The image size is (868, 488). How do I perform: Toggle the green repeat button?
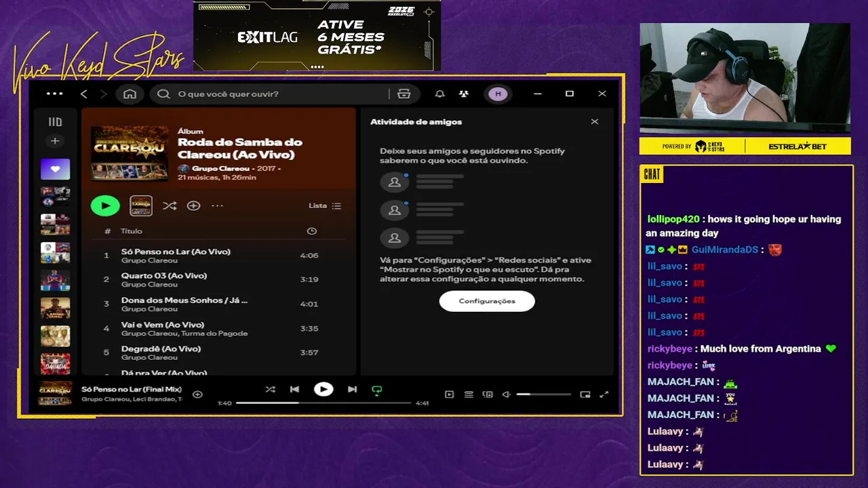coord(377,390)
